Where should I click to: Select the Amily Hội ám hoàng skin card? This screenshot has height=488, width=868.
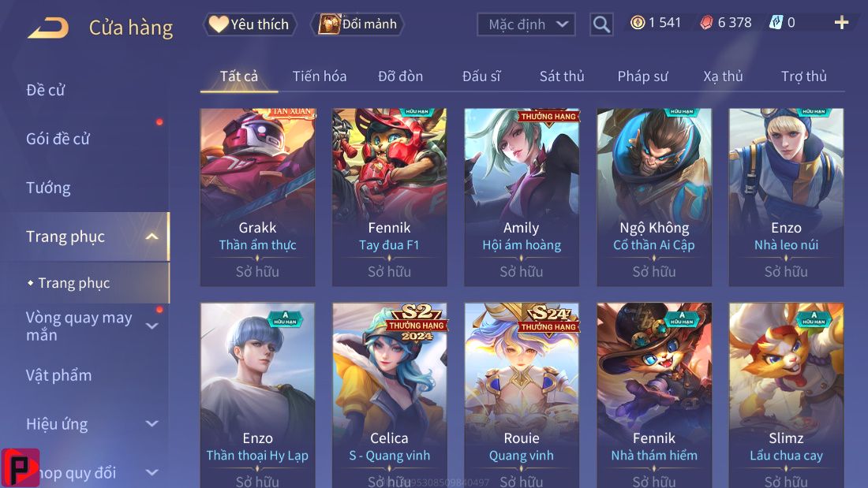point(522,197)
